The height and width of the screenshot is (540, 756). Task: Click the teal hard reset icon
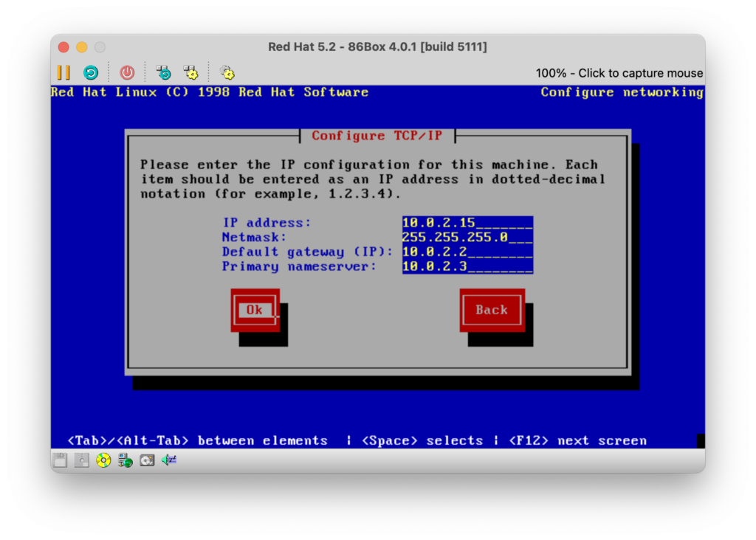(91, 73)
